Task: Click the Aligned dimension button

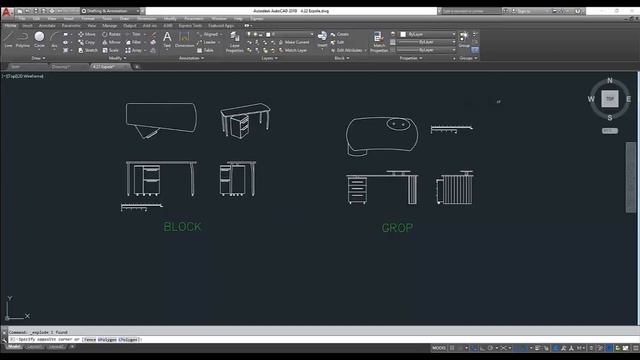Action: coord(208,34)
